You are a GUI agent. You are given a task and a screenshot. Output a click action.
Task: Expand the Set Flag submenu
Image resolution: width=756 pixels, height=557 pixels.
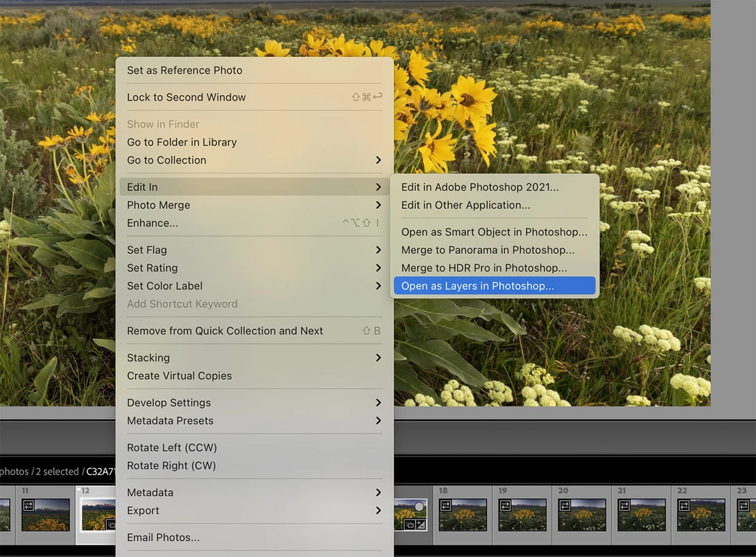coord(255,250)
